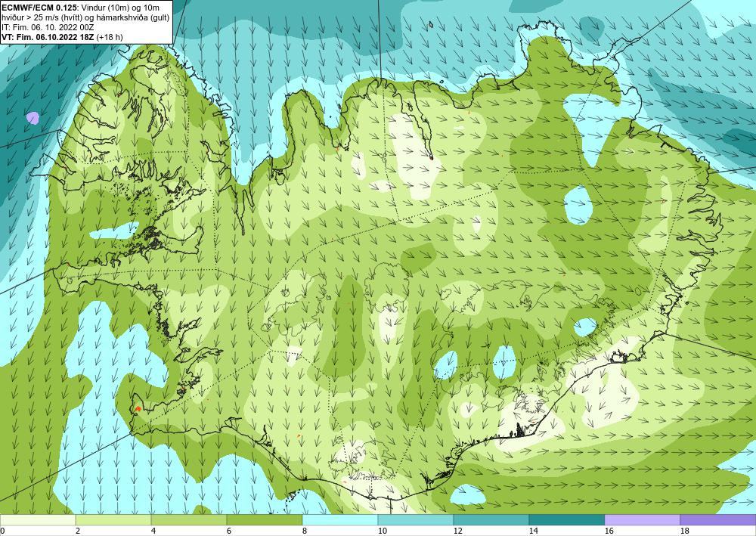Click the legend scale label "16"
The image size is (756, 536).
click(x=609, y=531)
